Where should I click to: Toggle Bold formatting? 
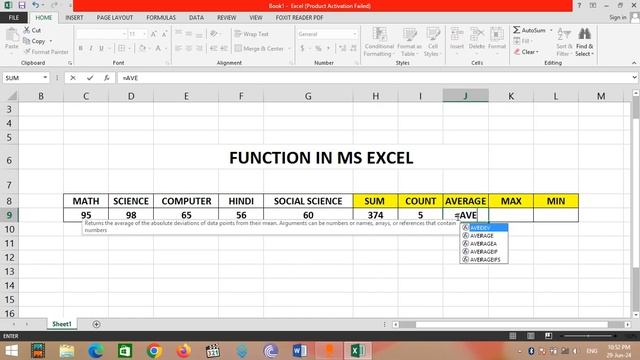pos(80,48)
